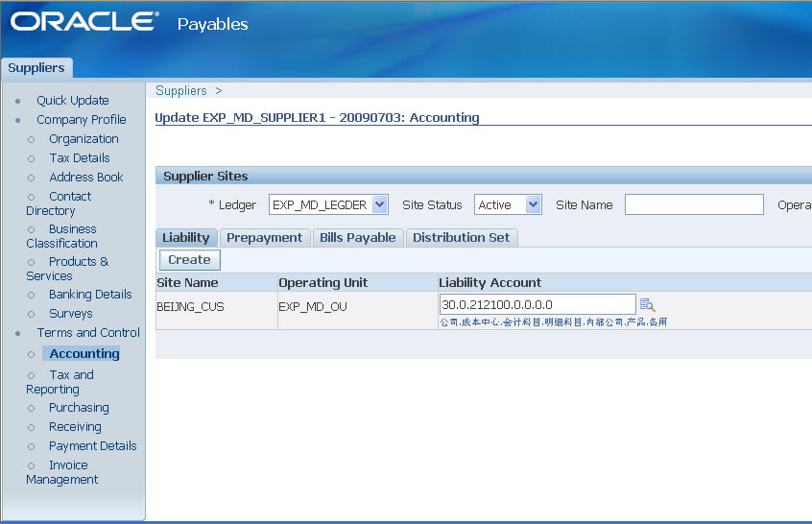Click the Operating Unit column header
Screen dimensions: 812x524
[323, 283]
